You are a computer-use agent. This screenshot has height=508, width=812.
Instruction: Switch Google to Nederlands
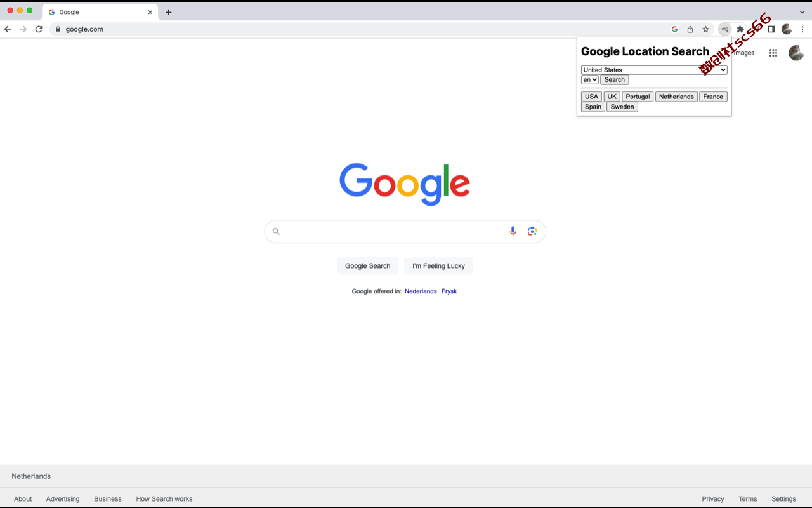[421, 291]
